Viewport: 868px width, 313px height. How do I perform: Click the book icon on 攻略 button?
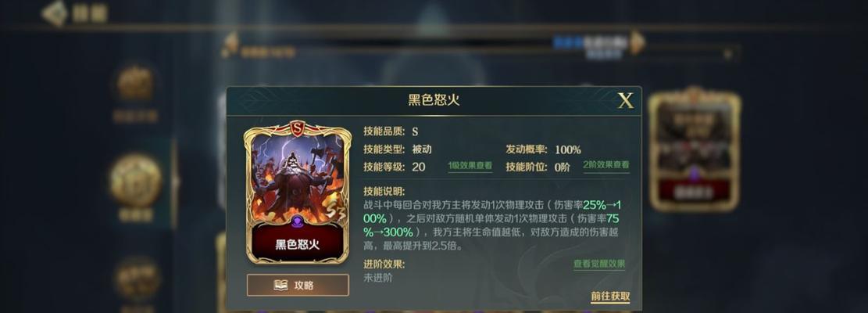(x=281, y=285)
